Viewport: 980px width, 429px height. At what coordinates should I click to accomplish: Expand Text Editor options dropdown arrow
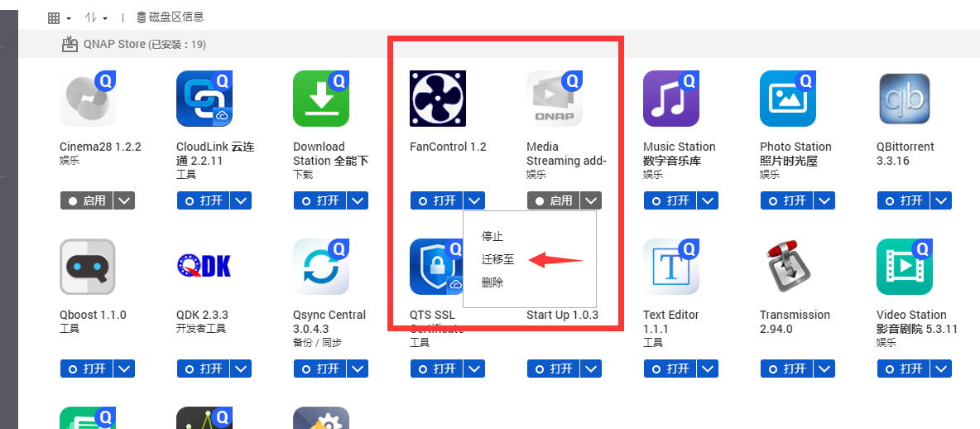pyautogui.click(x=709, y=369)
